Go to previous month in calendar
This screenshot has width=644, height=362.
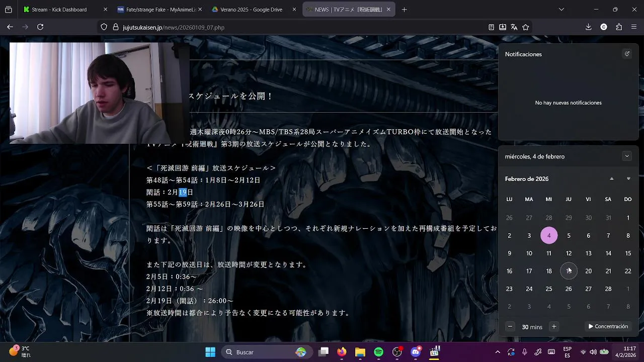(x=612, y=179)
